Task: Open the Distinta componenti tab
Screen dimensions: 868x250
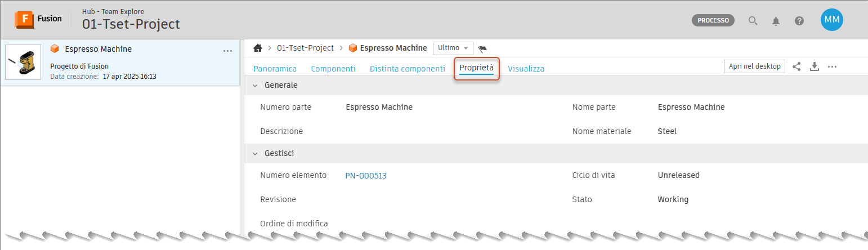Action: coord(407,69)
